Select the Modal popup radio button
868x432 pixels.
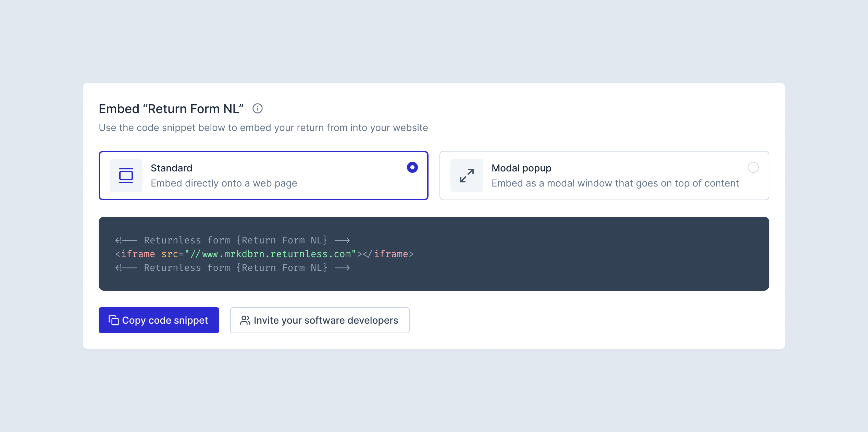pos(753,168)
